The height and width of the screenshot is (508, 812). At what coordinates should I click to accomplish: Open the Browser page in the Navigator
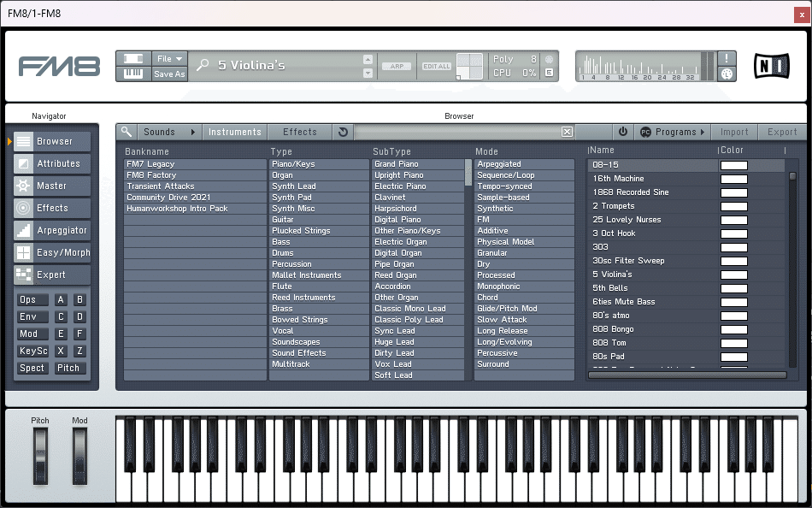coord(52,141)
